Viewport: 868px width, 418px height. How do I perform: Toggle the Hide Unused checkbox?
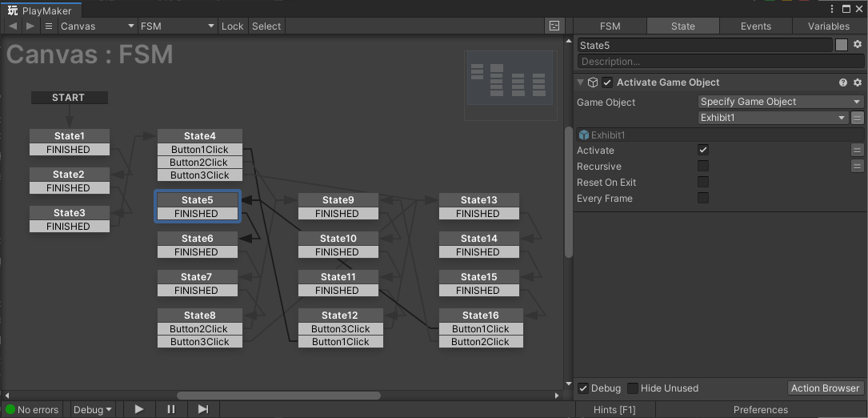[633, 388]
